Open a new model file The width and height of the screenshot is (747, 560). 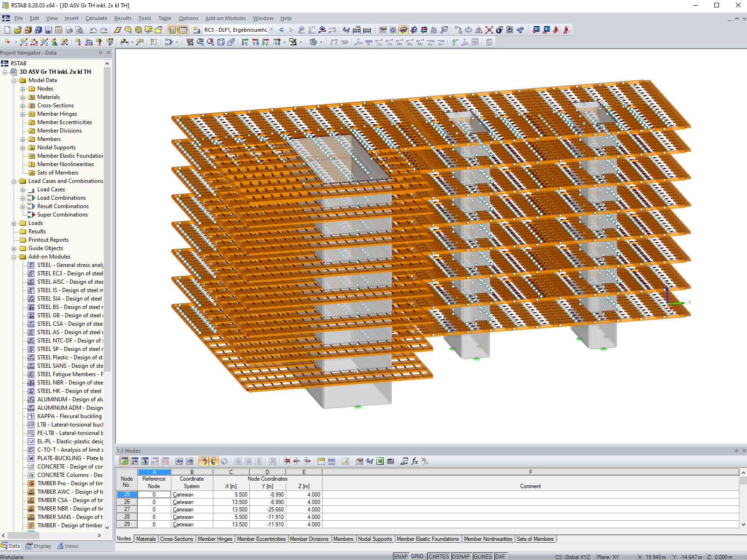click(7, 29)
